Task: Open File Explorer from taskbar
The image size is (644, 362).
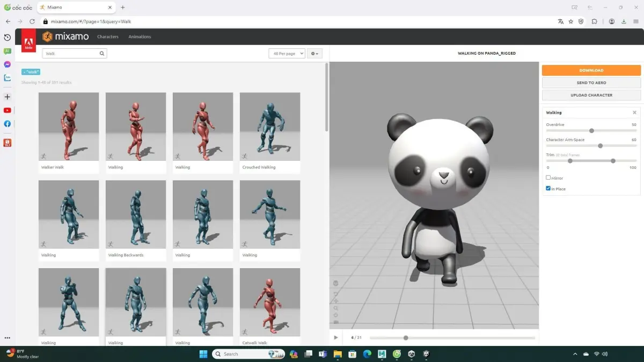Action: (x=338, y=354)
